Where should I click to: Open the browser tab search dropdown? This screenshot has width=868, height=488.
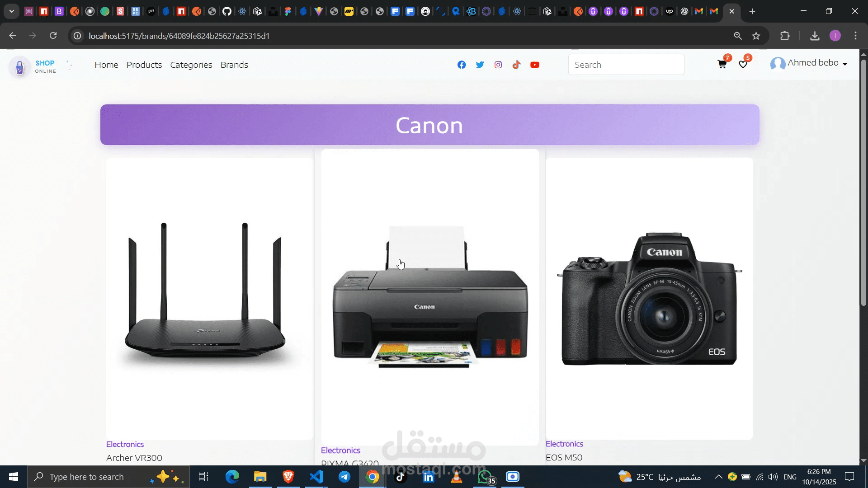[12, 11]
